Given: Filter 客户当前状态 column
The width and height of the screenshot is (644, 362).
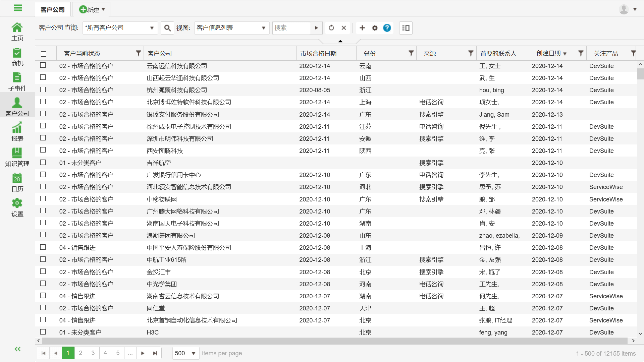Looking at the screenshot, I should tap(138, 53).
